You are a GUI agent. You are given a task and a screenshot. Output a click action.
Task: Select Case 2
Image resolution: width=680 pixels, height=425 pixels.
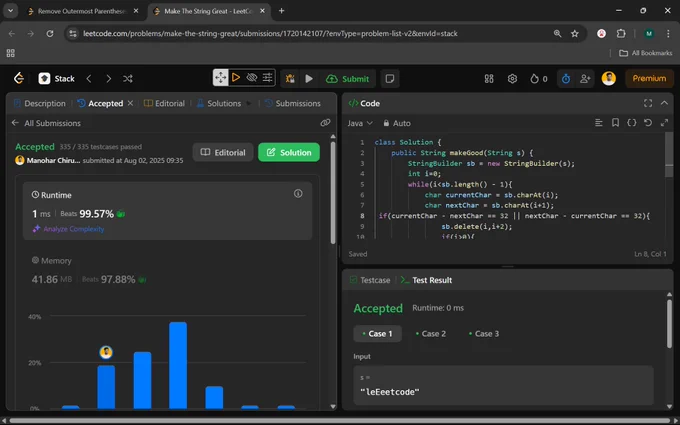pyautogui.click(x=431, y=333)
